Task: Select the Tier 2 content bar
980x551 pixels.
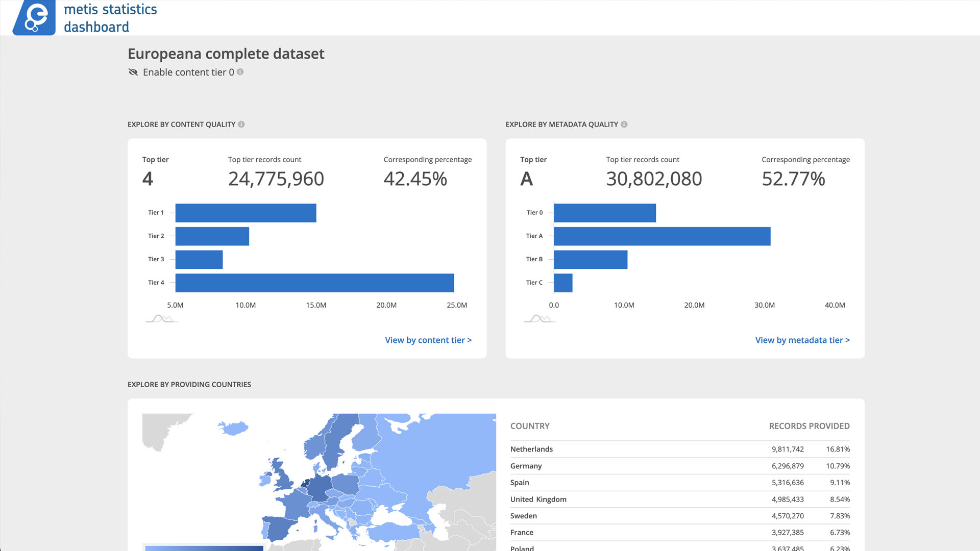Action: coord(212,236)
